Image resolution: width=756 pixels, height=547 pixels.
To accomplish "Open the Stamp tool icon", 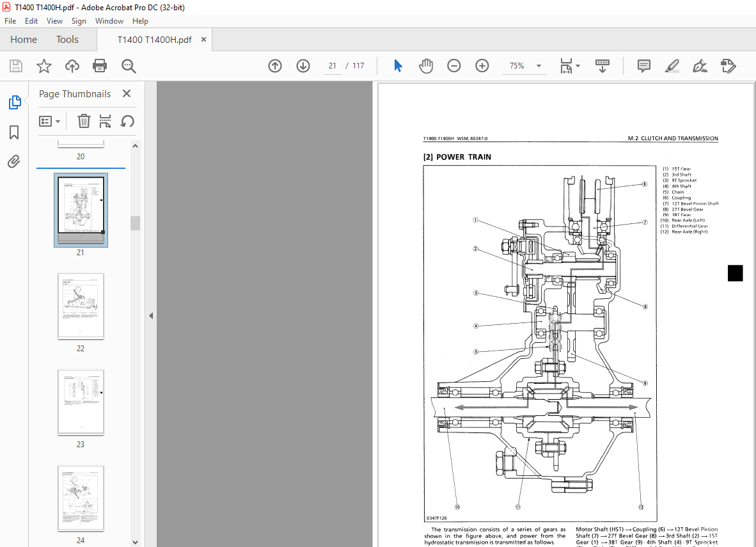I will 728,66.
